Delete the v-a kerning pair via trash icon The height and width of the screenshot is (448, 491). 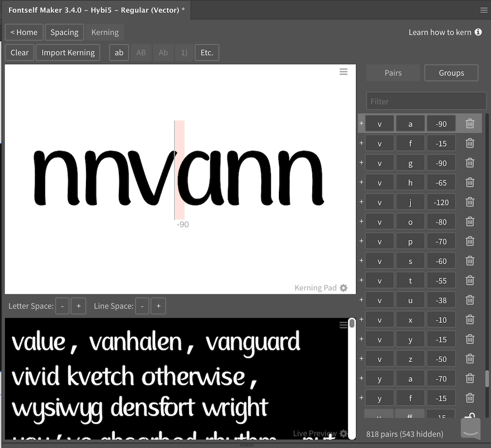pyautogui.click(x=470, y=123)
